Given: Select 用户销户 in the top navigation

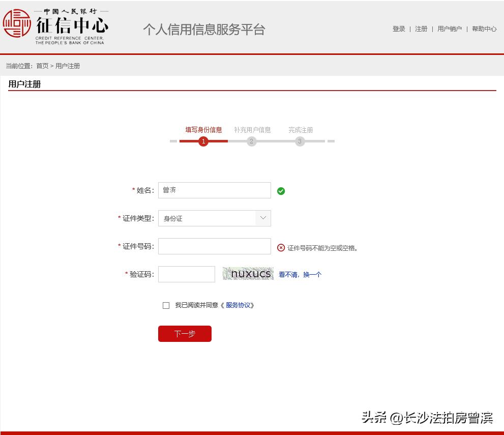Looking at the screenshot, I should coord(450,29).
